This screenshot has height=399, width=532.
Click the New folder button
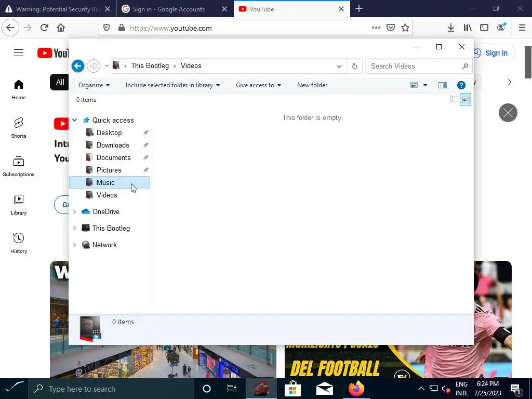point(312,85)
